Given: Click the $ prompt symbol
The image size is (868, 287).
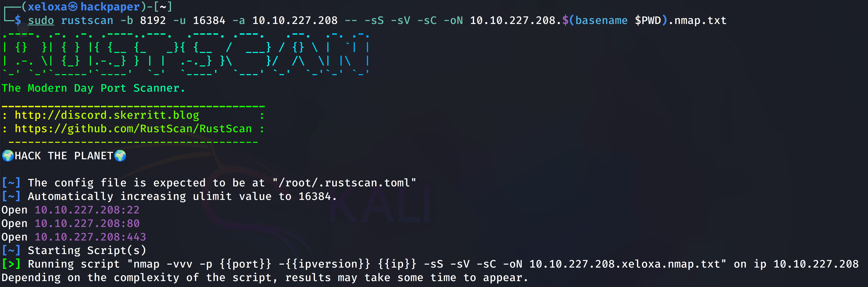Looking at the screenshot, I should tap(18, 20).
